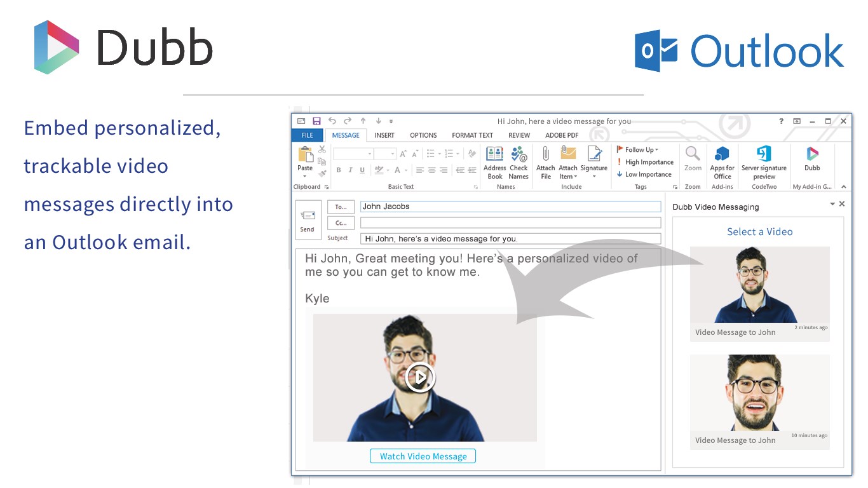The image size is (868, 488).
Task: Center align text
Action: (x=431, y=170)
